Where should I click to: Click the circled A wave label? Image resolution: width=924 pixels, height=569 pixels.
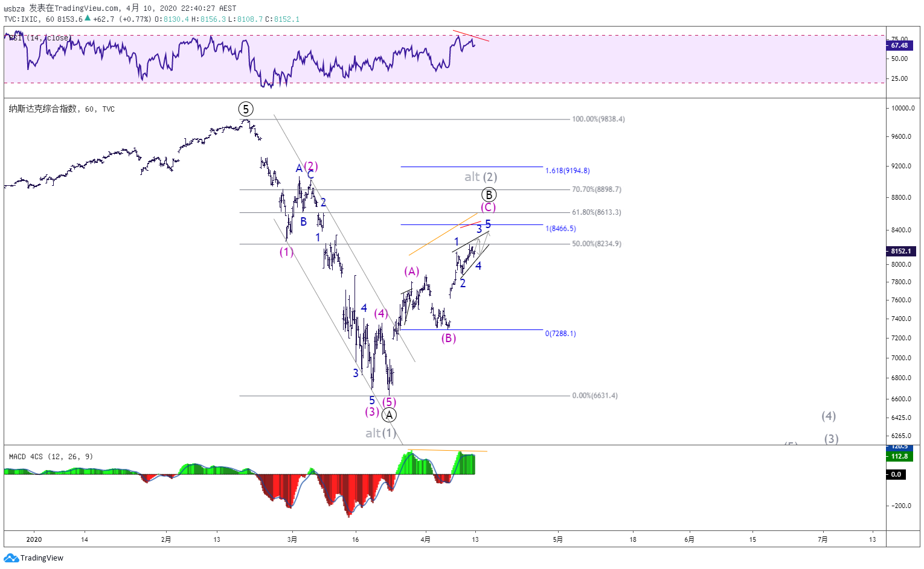pos(390,415)
